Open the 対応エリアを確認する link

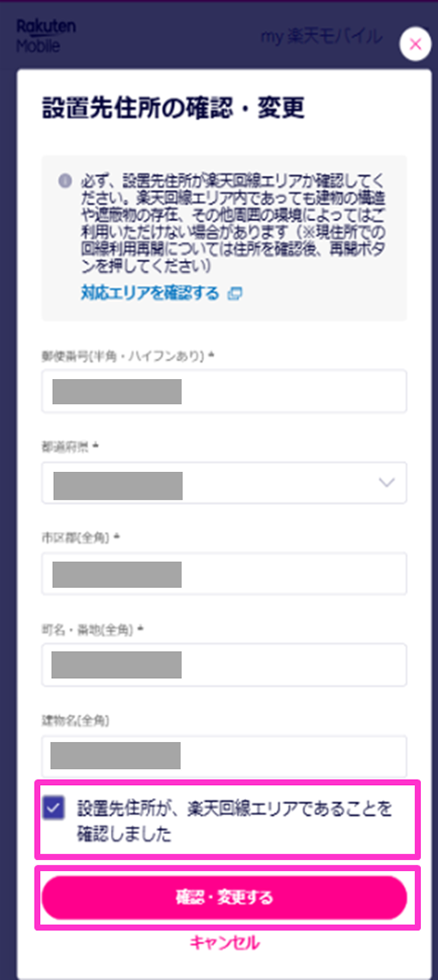(x=150, y=293)
